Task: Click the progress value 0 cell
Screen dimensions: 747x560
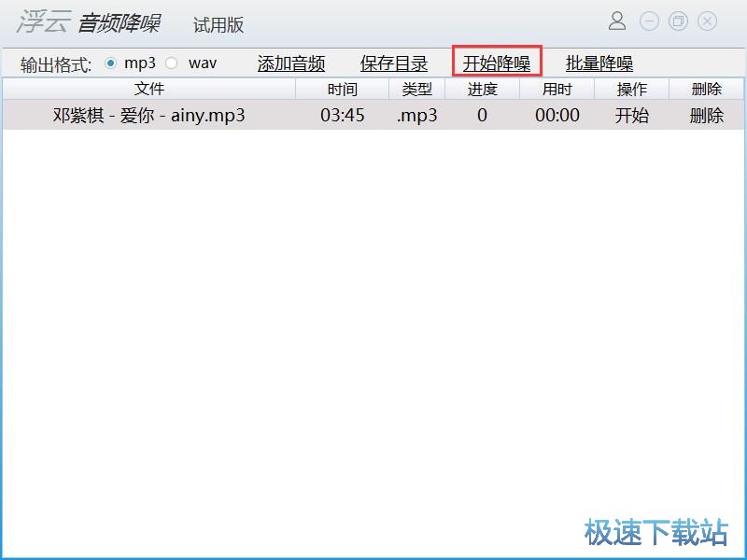Action: click(482, 115)
